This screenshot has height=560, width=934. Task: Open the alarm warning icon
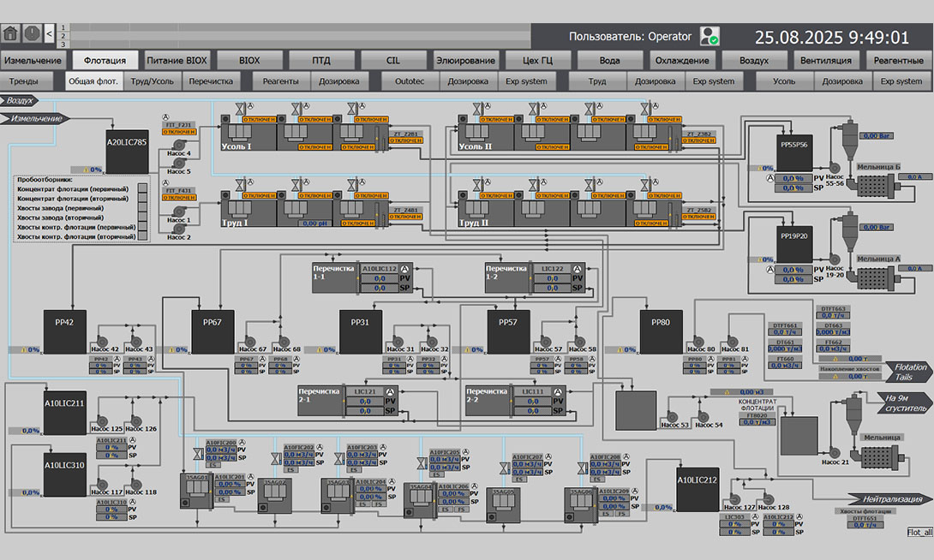pos(33,33)
